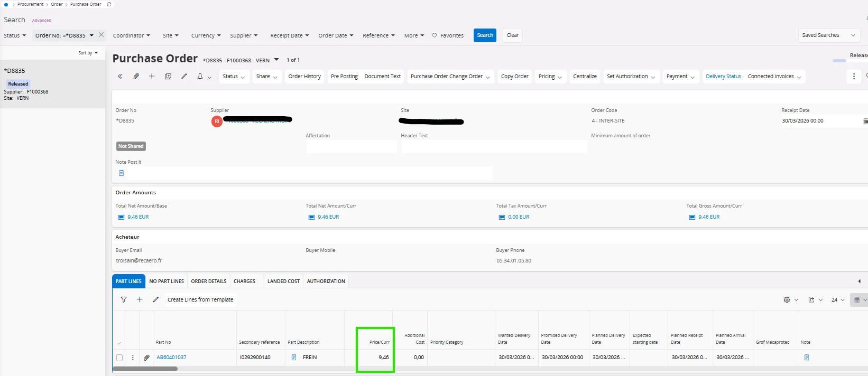The width and height of the screenshot is (868, 376).
Task: Open the three-dot more actions menu
Action: (x=854, y=77)
